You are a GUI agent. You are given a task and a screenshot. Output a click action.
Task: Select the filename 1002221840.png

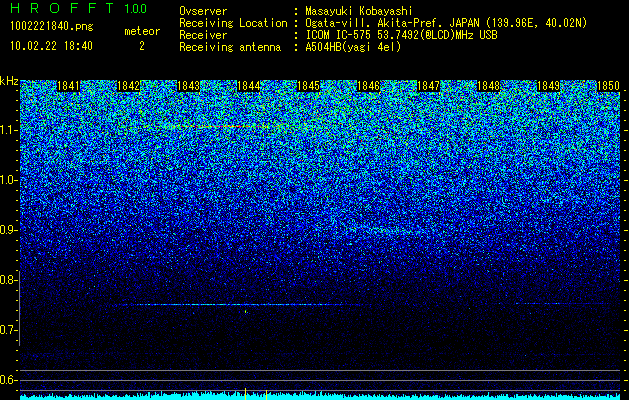(x=52, y=27)
